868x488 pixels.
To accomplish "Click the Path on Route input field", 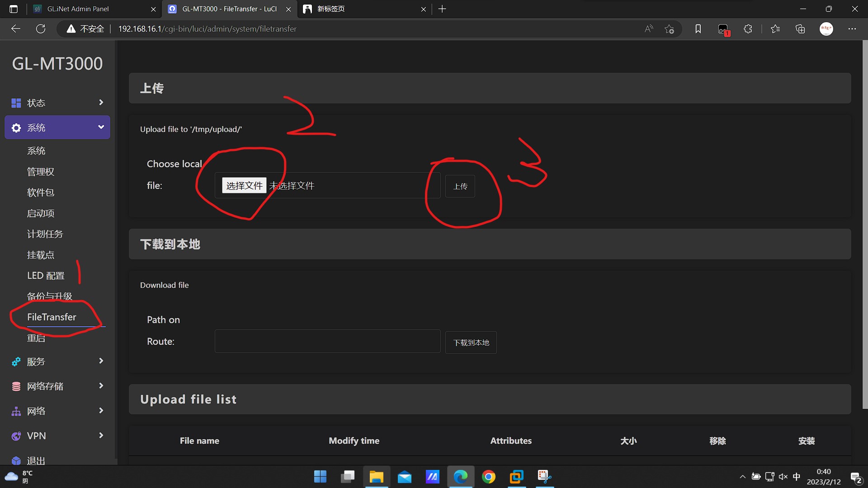I will (327, 342).
